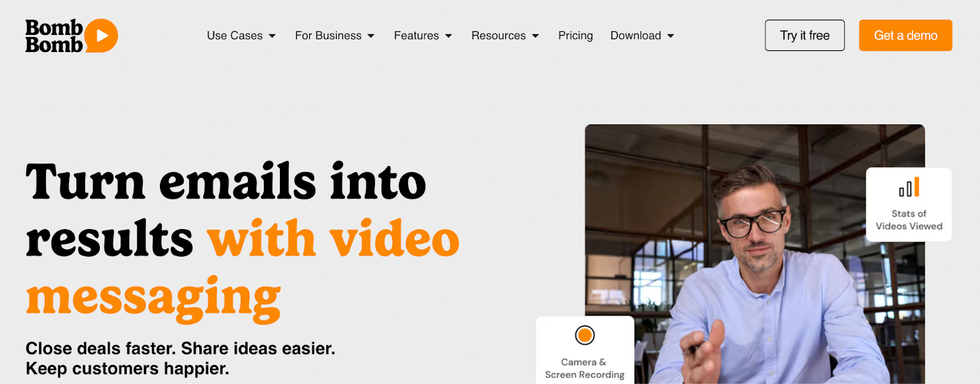980x384 pixels.
Task: Click the orange record circle icon
Action: click(x=585, y=335)
